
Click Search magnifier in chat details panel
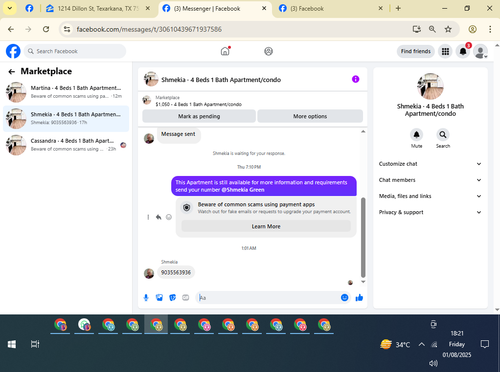[443, 135]
